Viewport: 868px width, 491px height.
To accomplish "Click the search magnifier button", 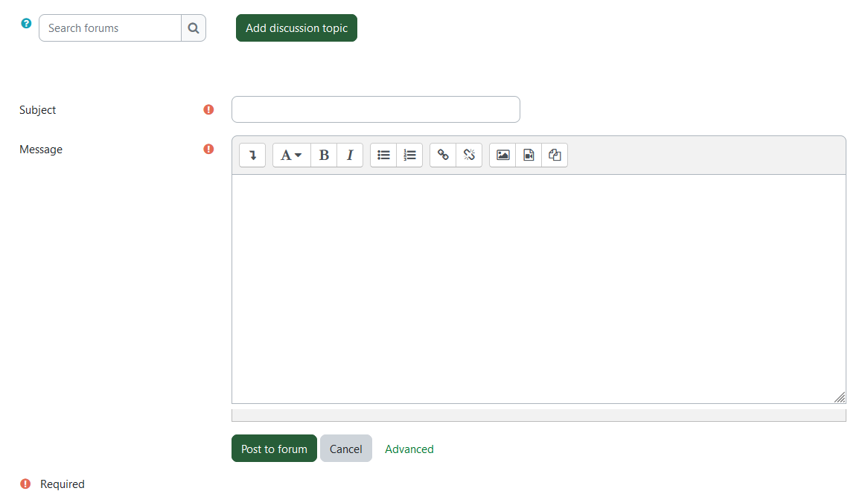I will (x=194, y=28).
